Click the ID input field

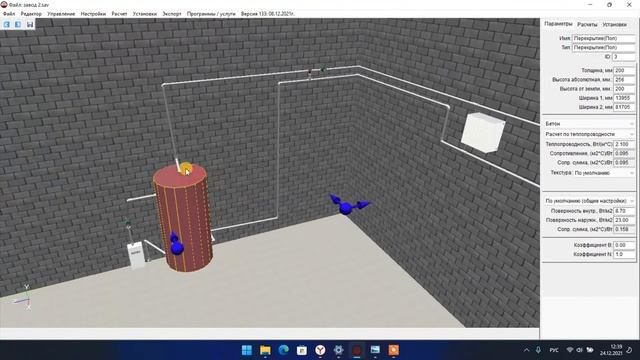[624, 57]
